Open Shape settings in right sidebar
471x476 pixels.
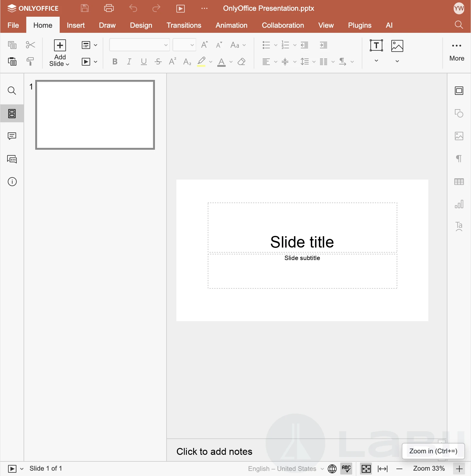coord(459,113)
